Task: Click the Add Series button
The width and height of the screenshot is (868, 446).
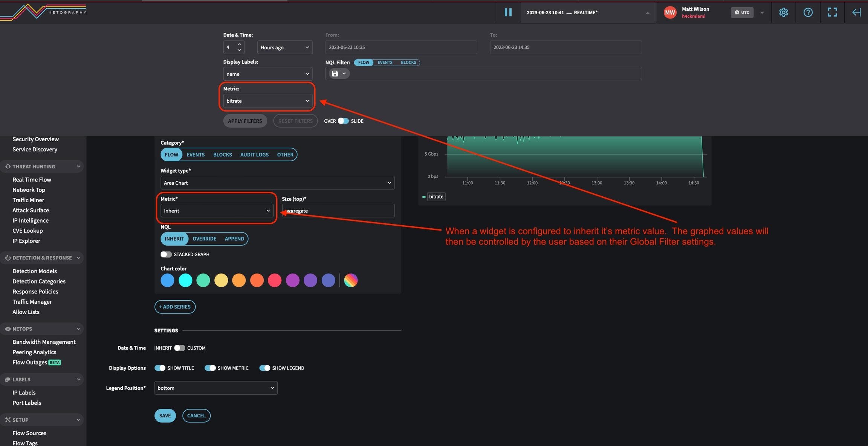Action: [x=175, y=307]
